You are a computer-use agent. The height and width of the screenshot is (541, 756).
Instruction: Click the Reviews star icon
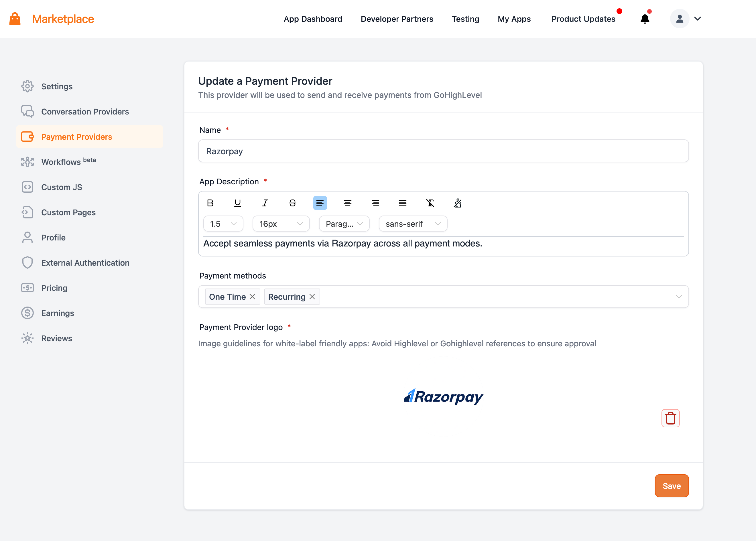click(x=27, y=338)
